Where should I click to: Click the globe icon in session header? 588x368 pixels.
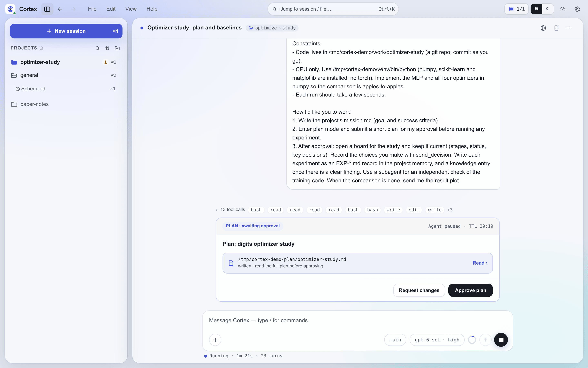[x=543, y=28]
